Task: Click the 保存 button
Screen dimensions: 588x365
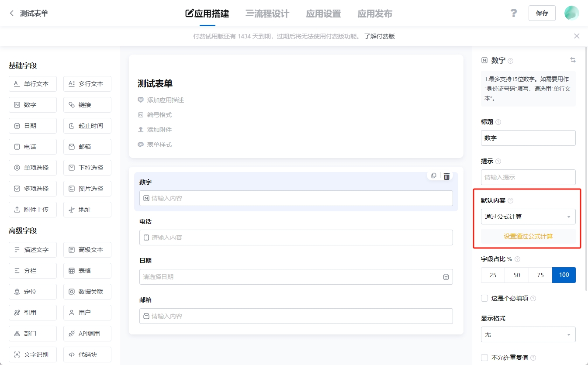Action: [542, 13]
